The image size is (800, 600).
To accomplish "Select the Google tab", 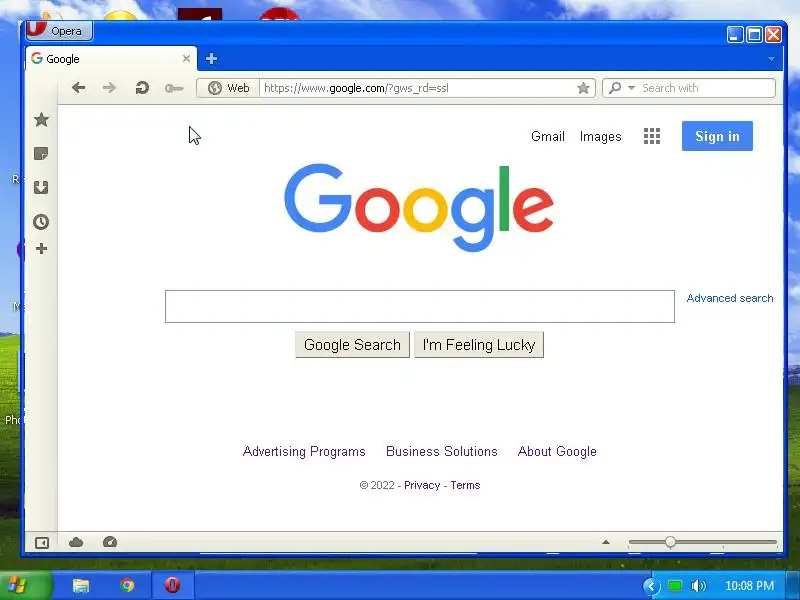I will tap(110, 59).
